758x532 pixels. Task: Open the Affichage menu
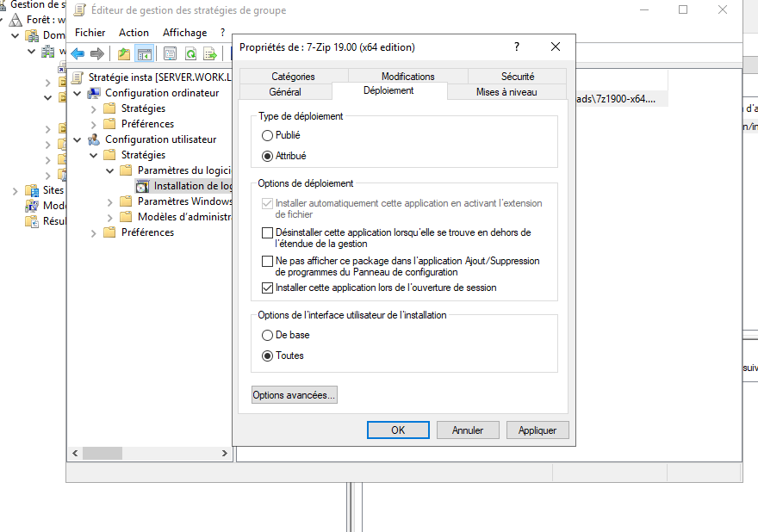184,33
